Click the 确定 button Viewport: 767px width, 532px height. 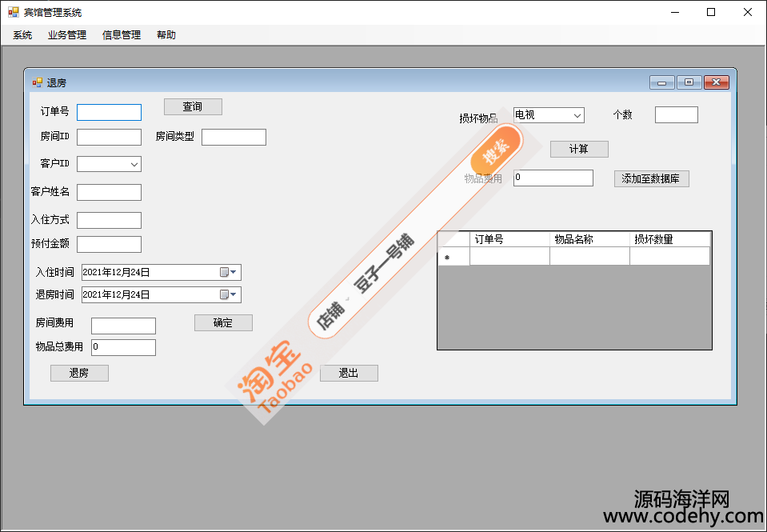point(223,323)
